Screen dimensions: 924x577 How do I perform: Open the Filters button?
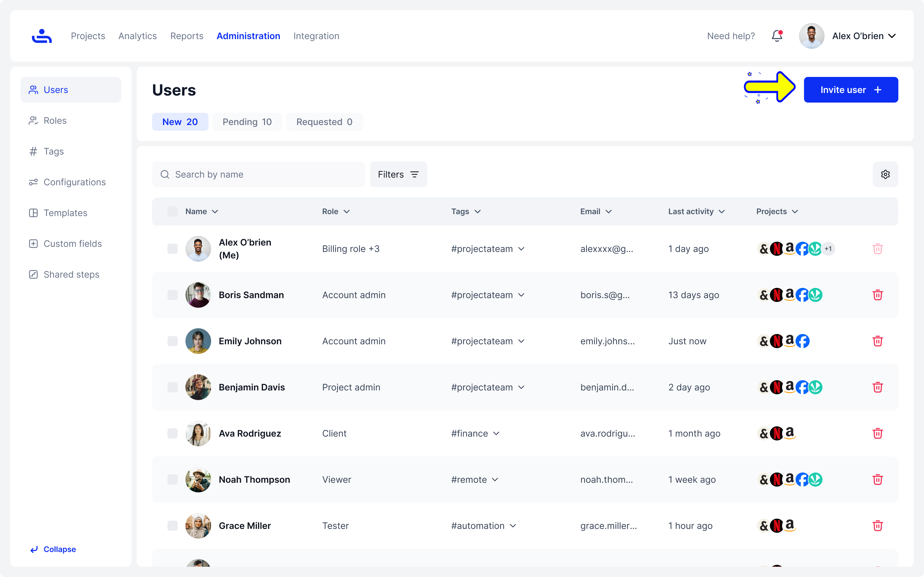coord(398,174)
